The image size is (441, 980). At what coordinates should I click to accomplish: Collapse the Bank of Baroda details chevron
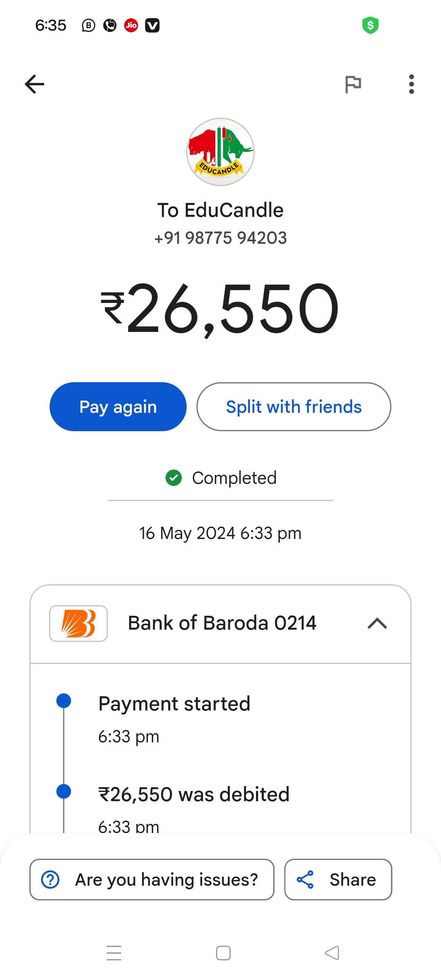(377, 623)
